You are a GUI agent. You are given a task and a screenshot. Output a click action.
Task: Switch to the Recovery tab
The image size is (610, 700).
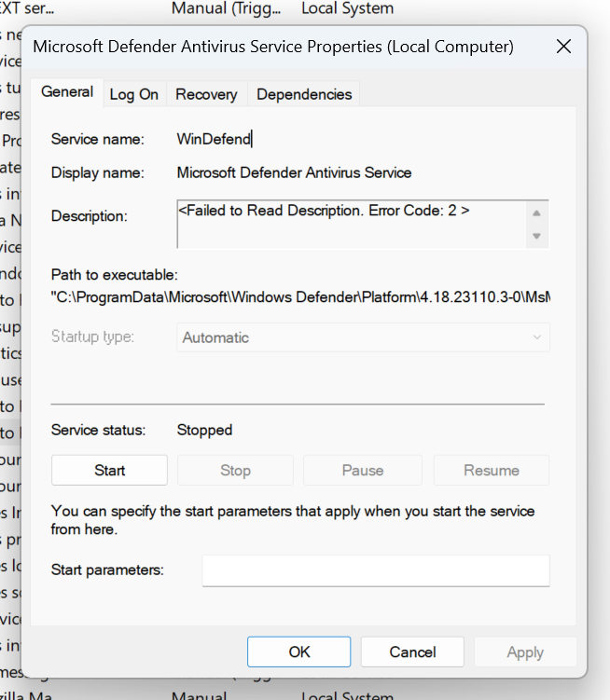click(206, 94)
